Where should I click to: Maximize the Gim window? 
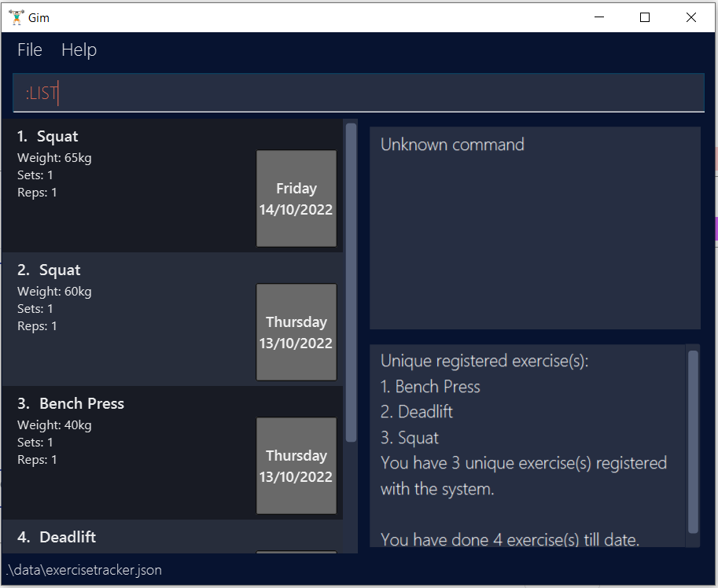(645, 17)
